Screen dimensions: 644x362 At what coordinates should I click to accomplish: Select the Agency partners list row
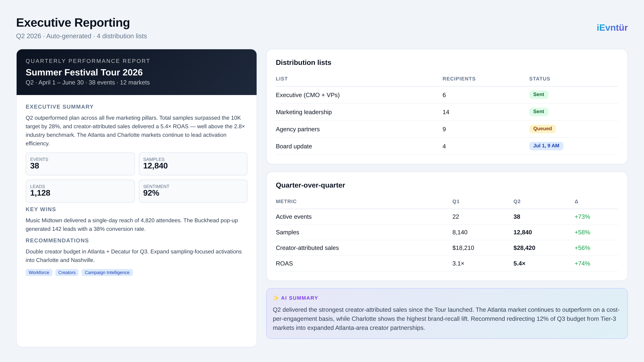pyautogui.click(x=447, y=129)
